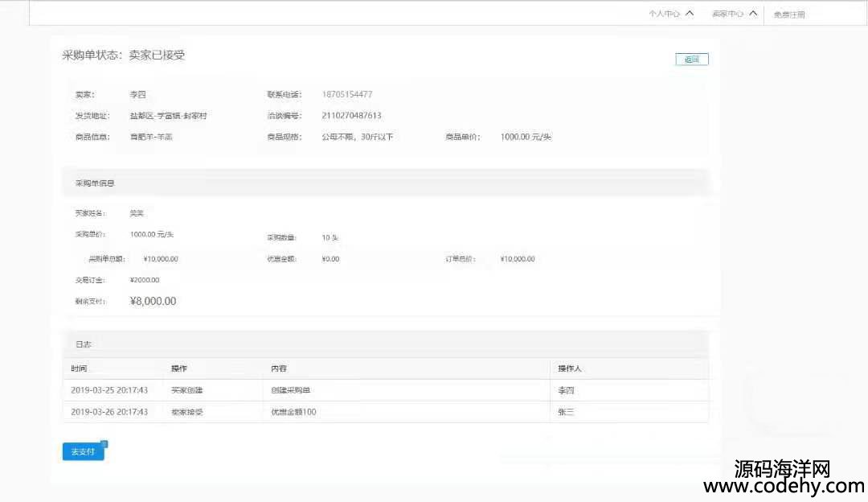Click the 创建采购单 log content cell
This screenshot has height=502, width=868.
click(x=291, y=390)
